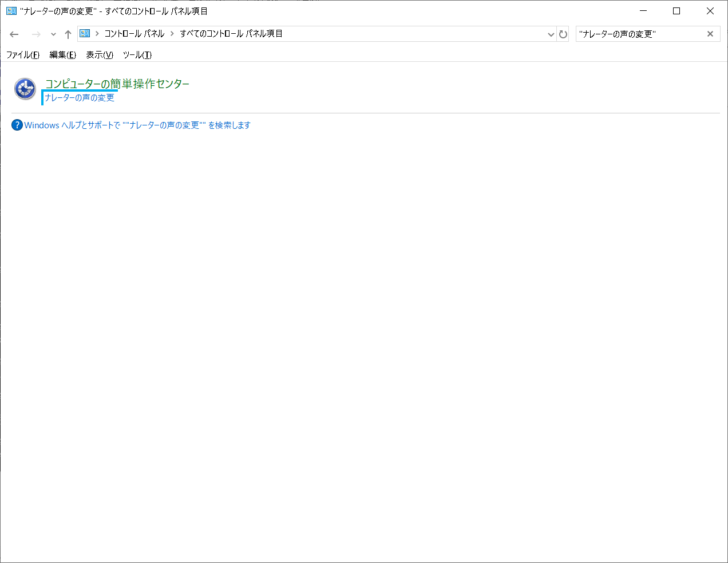Open コンピューターの簡単操作センター heading link
This screenshot has height=563, width=728.
[117, 84]
